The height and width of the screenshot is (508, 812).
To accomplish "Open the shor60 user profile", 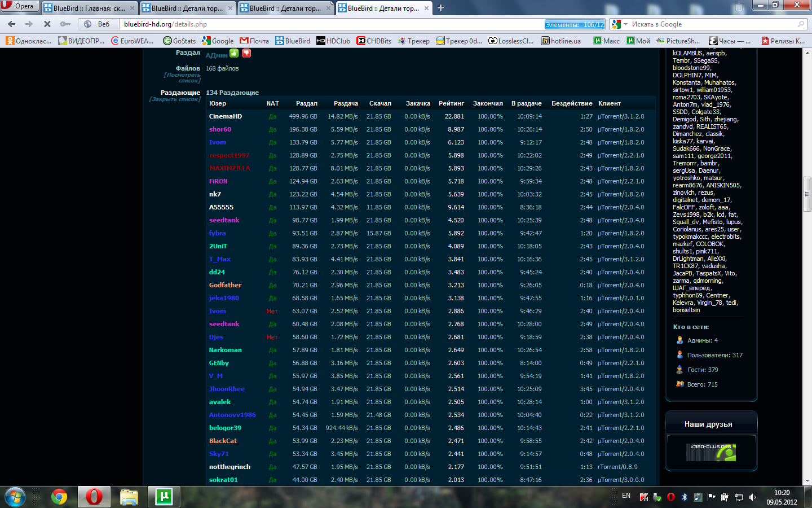I will click(220, 129).
